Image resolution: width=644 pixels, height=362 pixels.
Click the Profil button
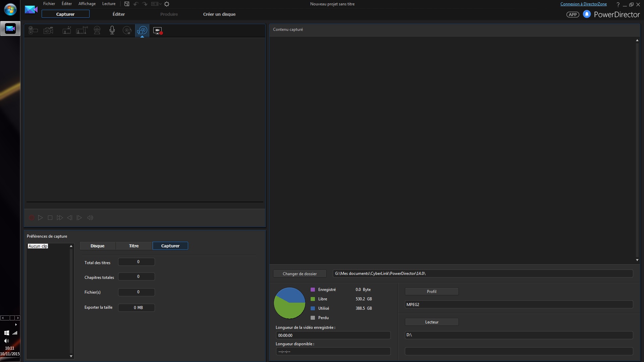pyautogui.click(x=431, y=292)
